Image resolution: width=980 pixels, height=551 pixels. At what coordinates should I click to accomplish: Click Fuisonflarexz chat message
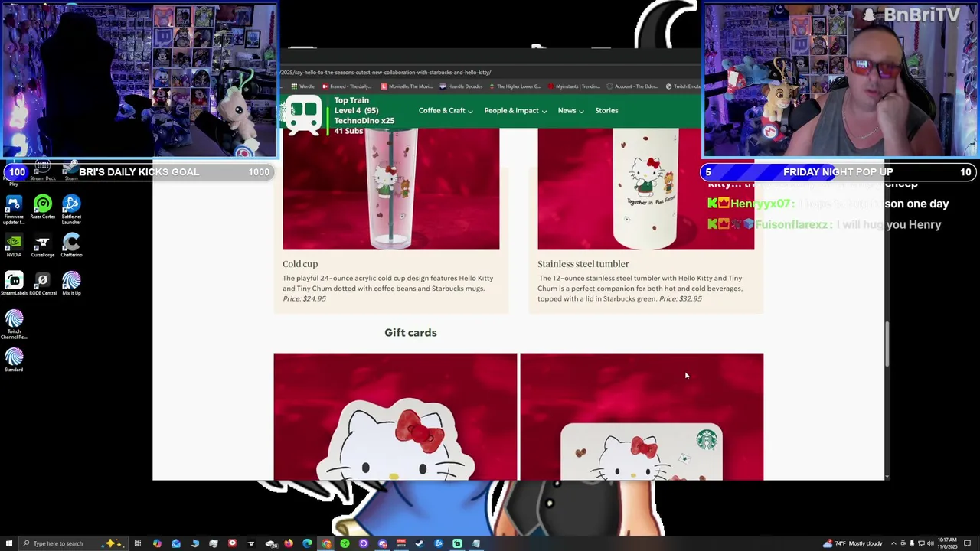tap(824, 225)
